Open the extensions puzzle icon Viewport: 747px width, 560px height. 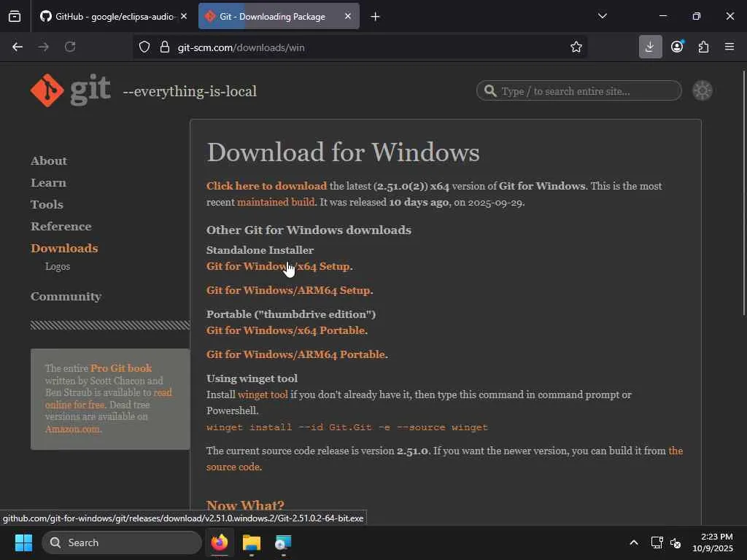pos(703,47)
